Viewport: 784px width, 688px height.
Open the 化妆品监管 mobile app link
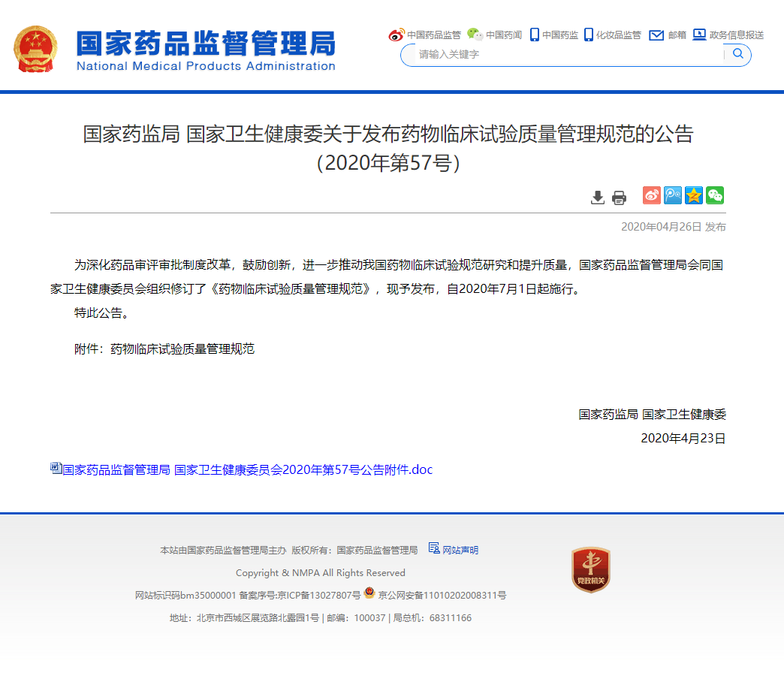(613, 35)
